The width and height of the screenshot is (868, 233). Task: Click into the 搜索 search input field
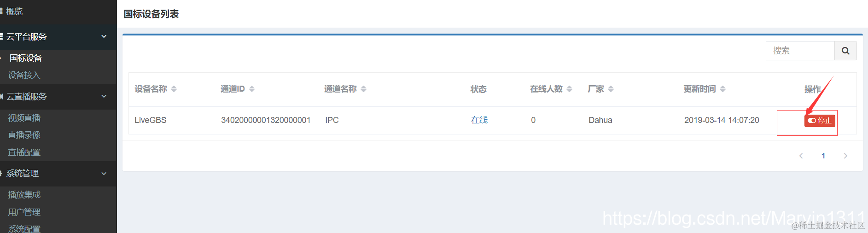pos(800,51)
